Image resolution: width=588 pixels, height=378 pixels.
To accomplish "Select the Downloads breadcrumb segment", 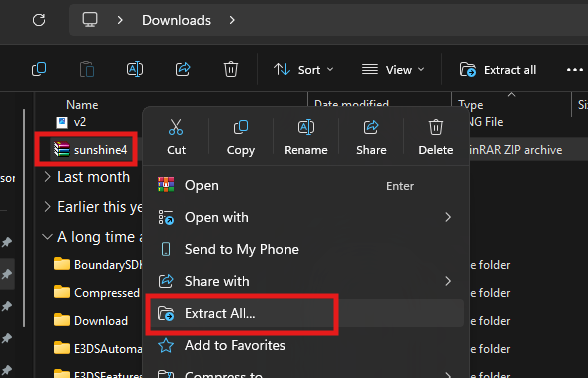I will pos(176,20).
